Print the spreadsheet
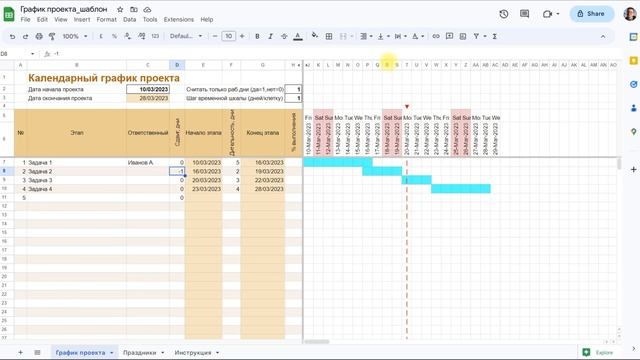Image resolution: width=640 pixels, height=360 pixels. pyautogui.click(x=39, y=36)
